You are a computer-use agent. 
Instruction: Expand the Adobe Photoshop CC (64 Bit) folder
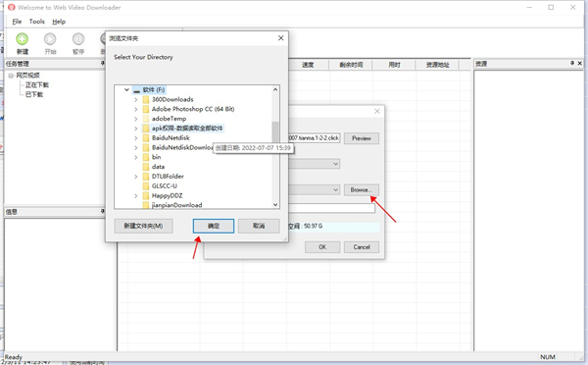136,109
